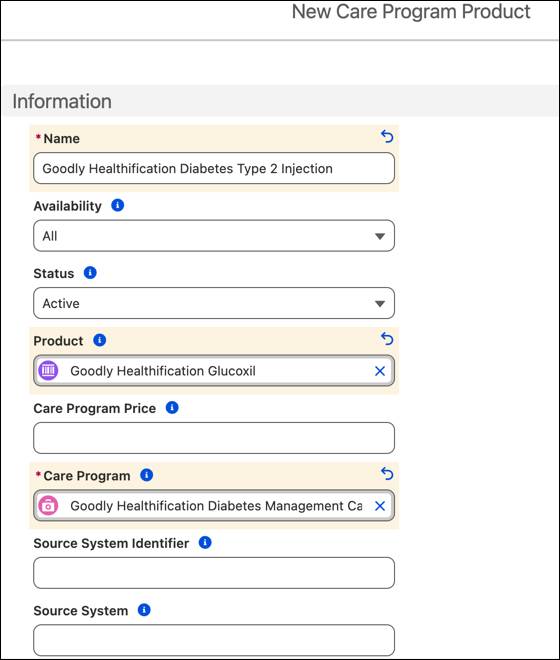Image resolution: width=560 pixels, height=660 pixels.
Task: Show Care Program field info icon
Action: [146, 475]
